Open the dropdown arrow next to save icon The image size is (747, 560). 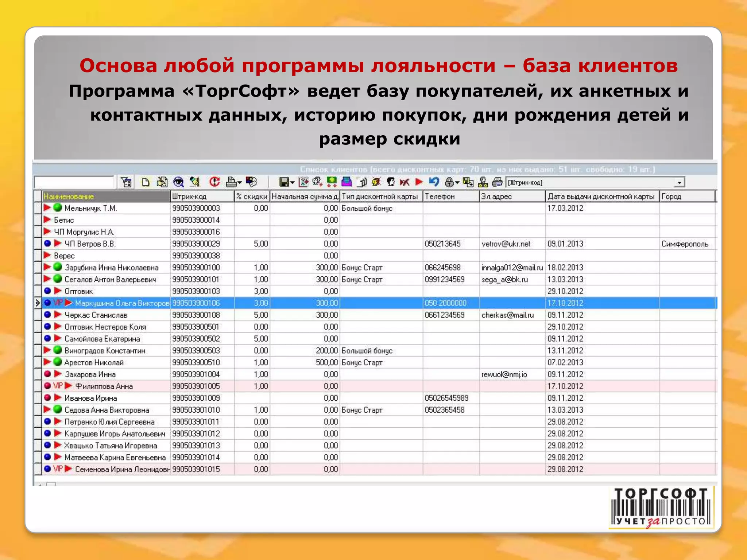click(292, 183)
